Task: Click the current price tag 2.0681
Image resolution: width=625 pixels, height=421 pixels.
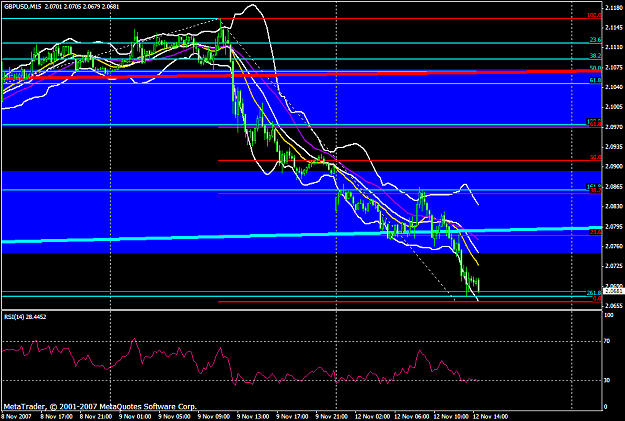Action: pos(613,291)
